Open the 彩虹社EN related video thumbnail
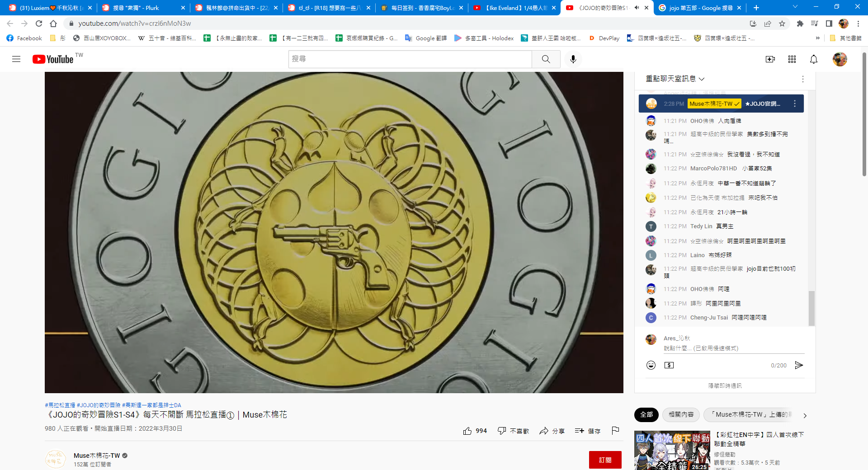 pyautogui.click(x=672, y=450)
